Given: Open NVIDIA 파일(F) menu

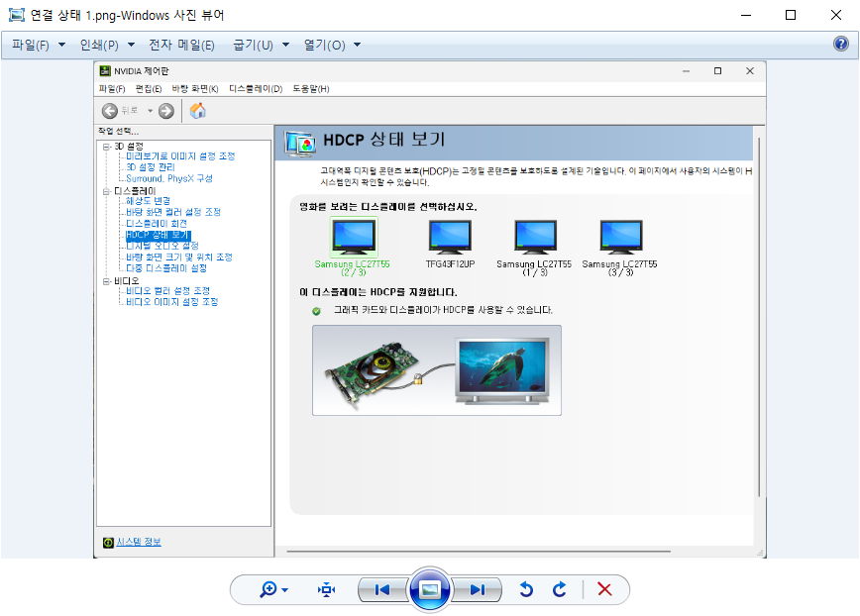Looking at the screenshot, I should [112, 89].
